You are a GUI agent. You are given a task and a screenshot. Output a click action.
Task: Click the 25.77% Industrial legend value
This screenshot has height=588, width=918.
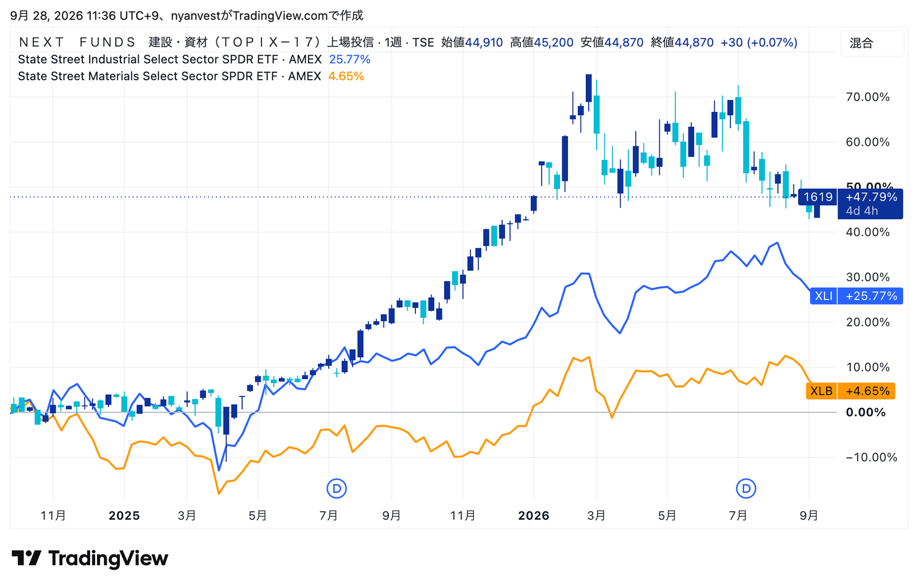[x=349, y=60]
